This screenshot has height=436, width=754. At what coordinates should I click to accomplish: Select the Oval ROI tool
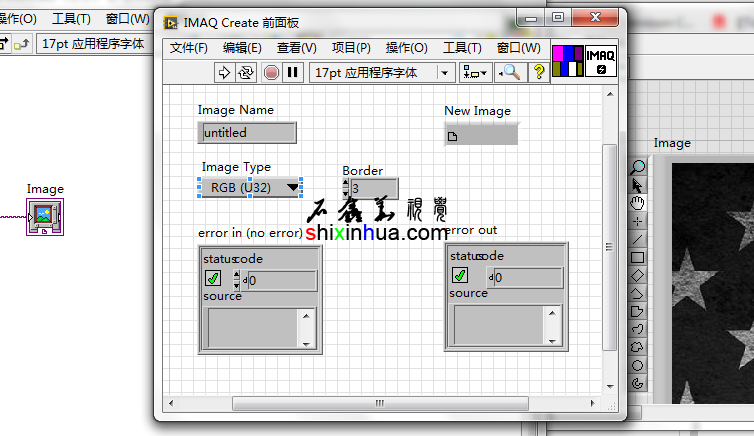point(638,365)
